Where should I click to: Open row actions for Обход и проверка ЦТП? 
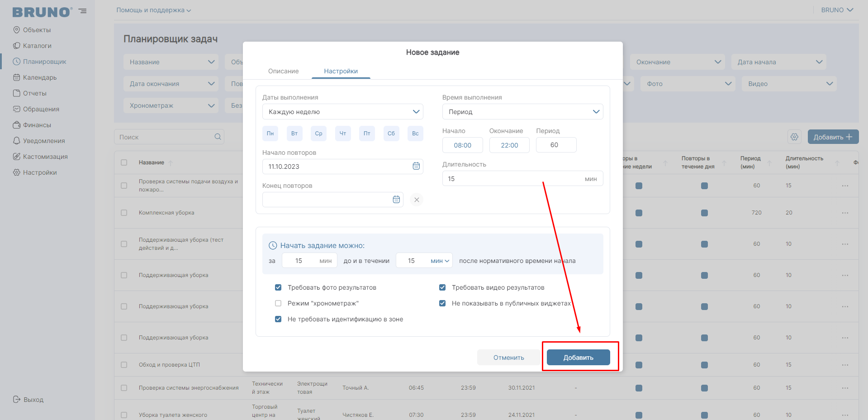pos(845,365)
